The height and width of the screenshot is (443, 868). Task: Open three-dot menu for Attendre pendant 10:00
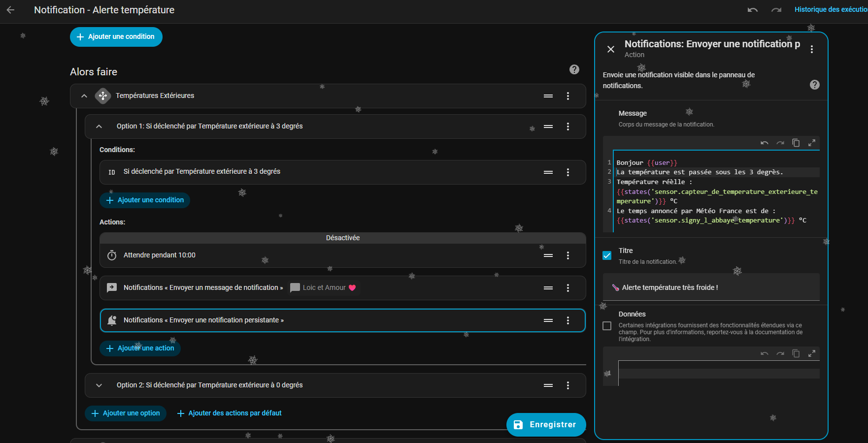[568, 255]
